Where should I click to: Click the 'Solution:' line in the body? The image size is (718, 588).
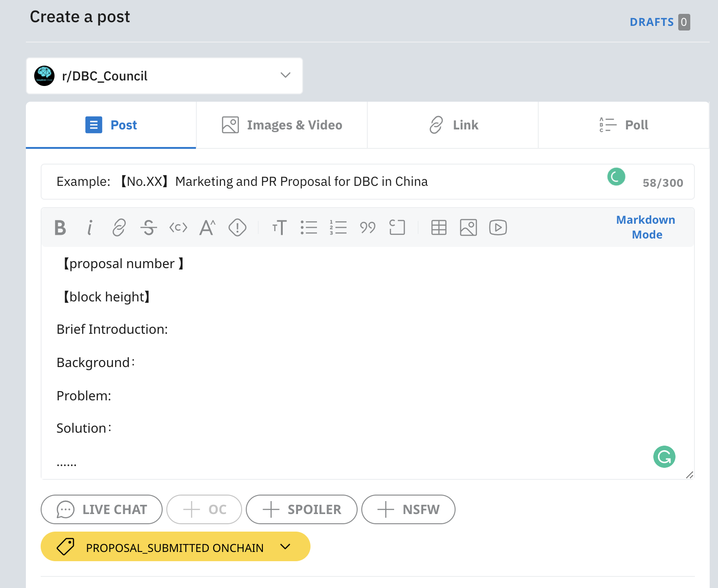click(x=84, y=428)
